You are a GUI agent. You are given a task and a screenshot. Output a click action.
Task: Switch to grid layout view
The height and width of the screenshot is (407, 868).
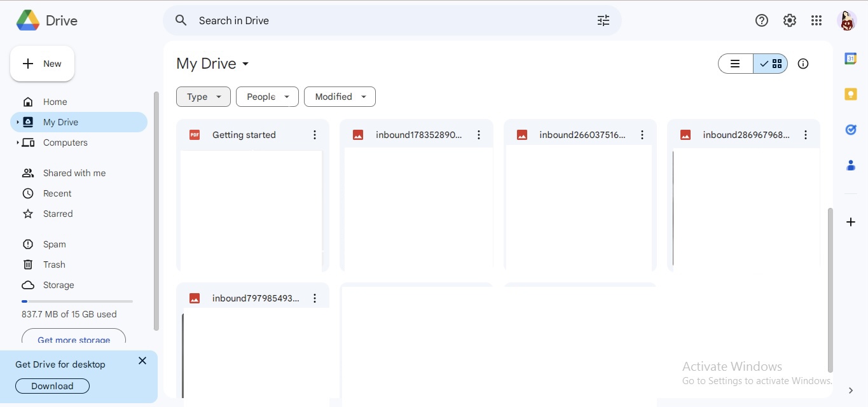(771, 64)
